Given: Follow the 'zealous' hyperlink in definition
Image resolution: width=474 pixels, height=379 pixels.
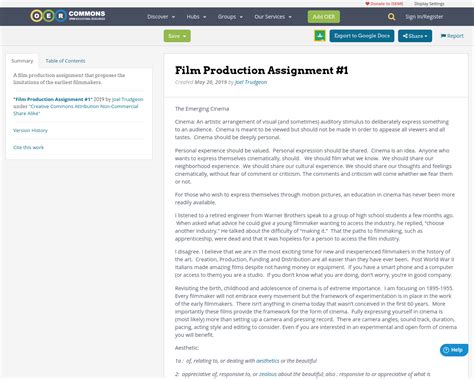Looking at the screenshot, I should (x=268, y=374).
